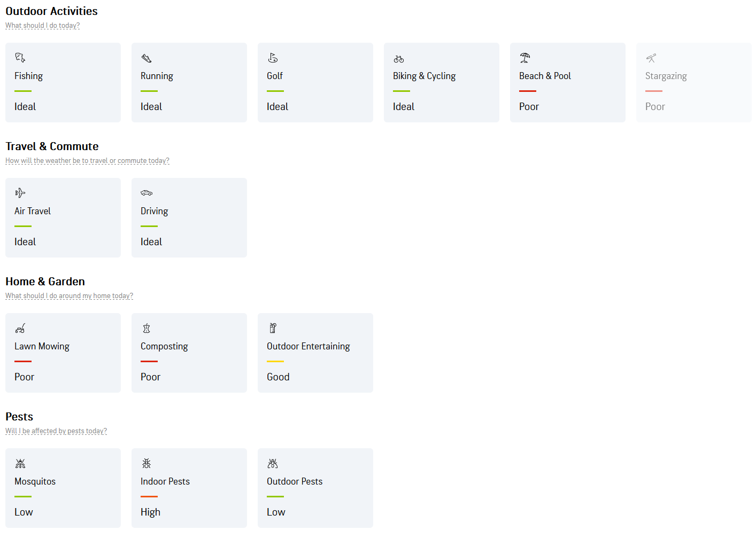
Task: Open the 'Will I be affected by pests today?' link
Action: (x=56, y=431)
